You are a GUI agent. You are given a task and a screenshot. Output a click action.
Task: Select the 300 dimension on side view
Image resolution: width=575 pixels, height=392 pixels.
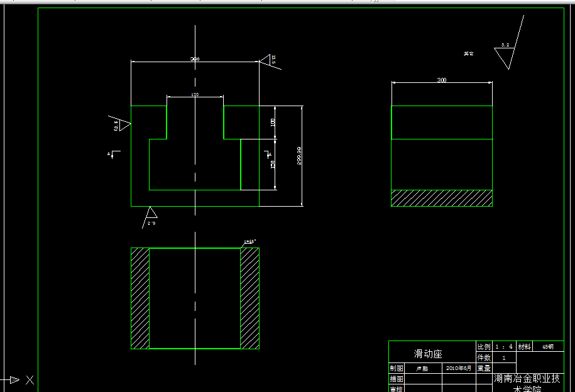[442, 80]
